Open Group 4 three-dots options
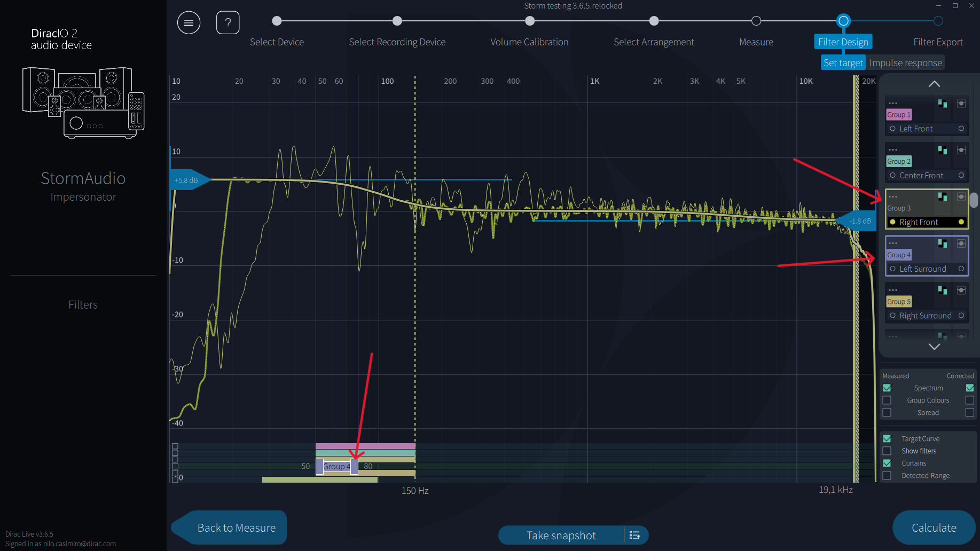Viewport: 980px width, 551px height. (893, 243)
